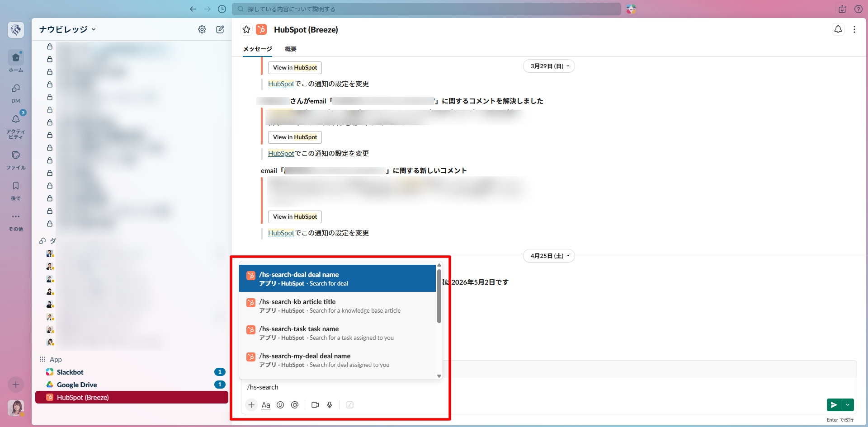
Task: Click the first View in HubSpot button
Action: (x=295, y=67)
